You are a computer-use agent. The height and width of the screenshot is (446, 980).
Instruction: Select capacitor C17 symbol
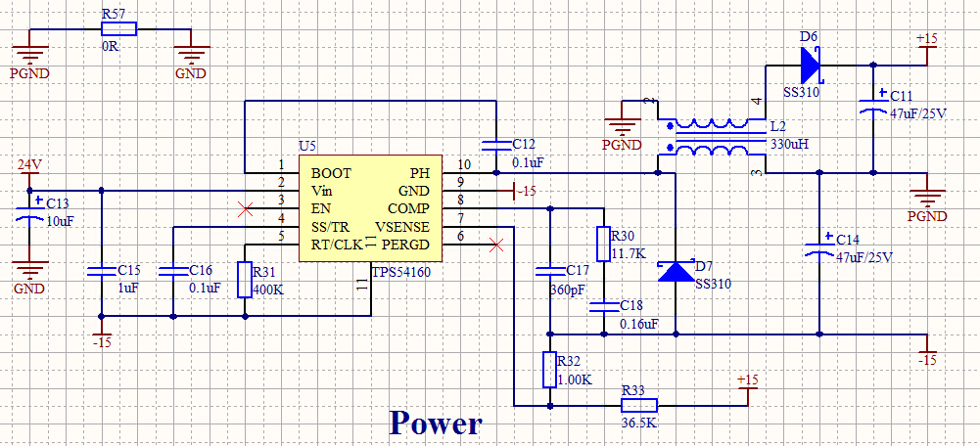[549, 272]
